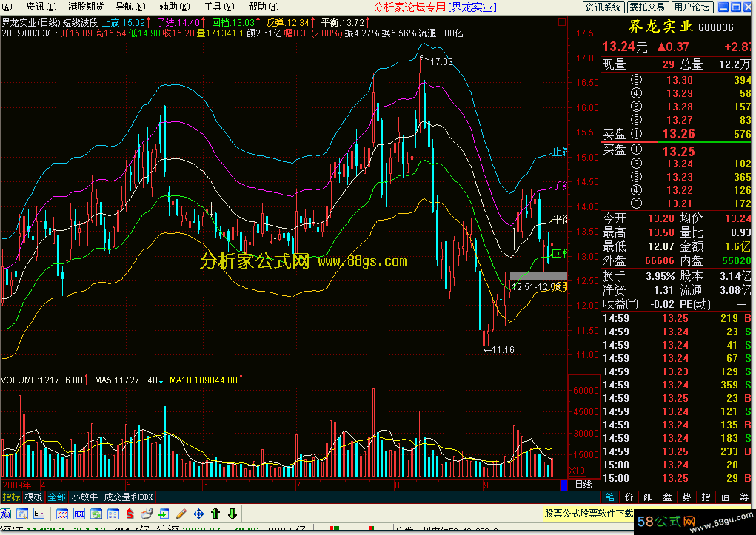
Task: Click the gray 12.51 price range bar
Action: click(x=538, y=276)
